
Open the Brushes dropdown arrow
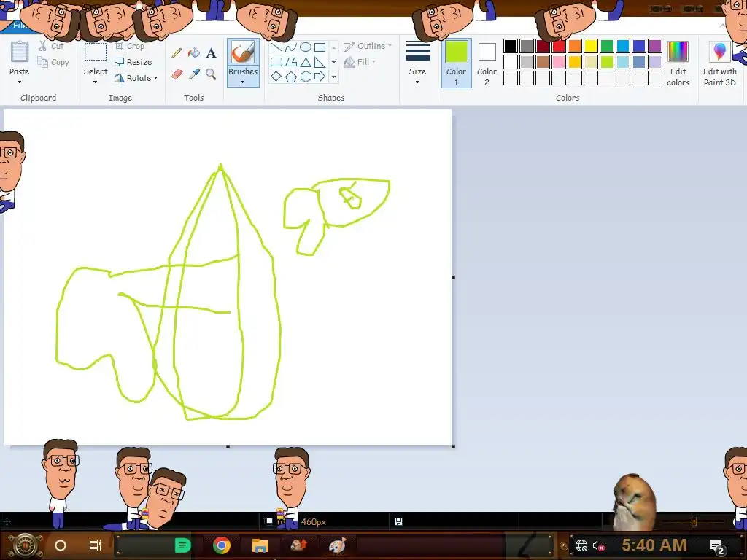(x=243, y=82)
